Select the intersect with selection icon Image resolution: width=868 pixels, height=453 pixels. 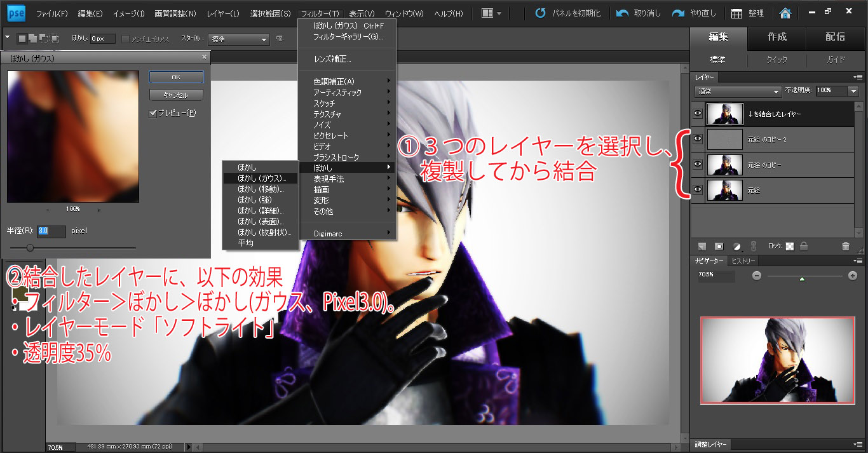(53, 39)
